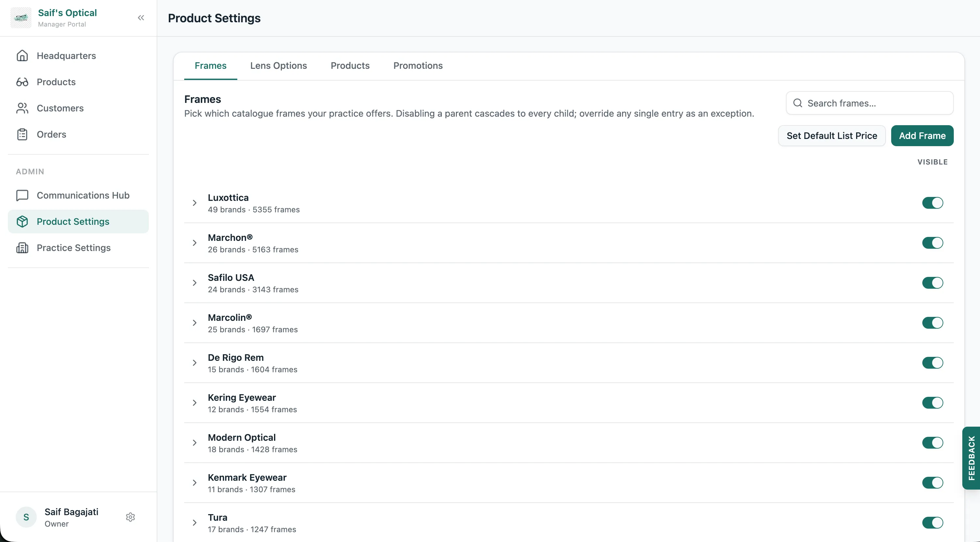Turn off Marcolin® visibility switch
The width and height of the screenshot is (980, 542).
click(x=932, y=322)
